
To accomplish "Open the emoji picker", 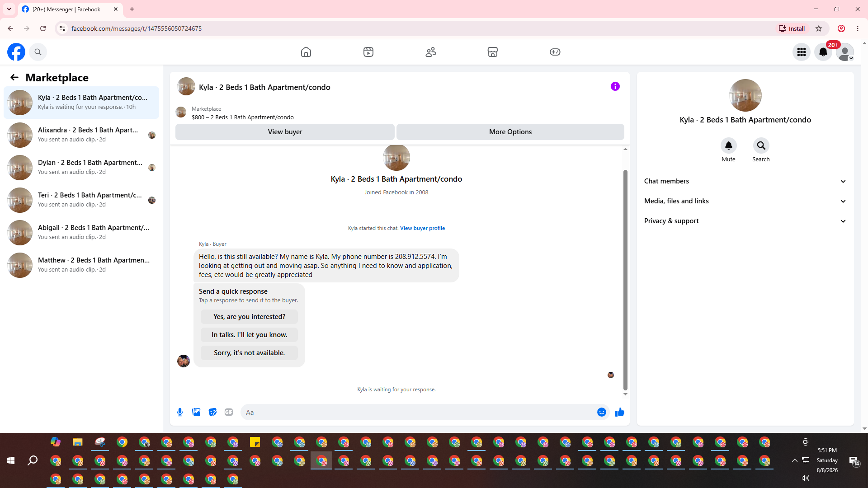I will click(x=602, y=412).
